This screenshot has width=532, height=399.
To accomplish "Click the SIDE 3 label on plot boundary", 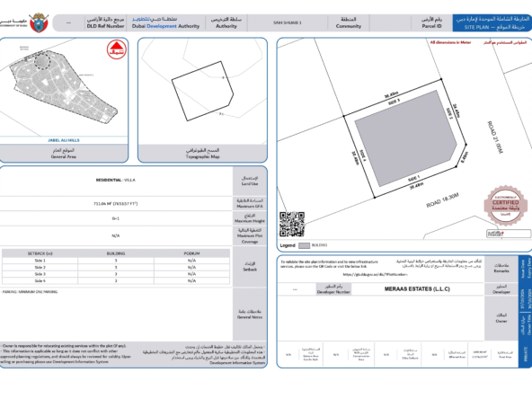I will [x=394, y=102].
